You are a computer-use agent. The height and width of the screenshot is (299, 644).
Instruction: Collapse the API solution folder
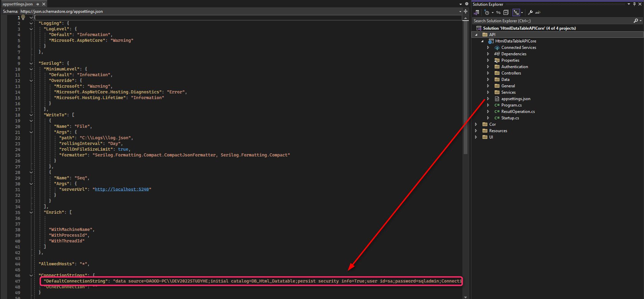(476, 35)
